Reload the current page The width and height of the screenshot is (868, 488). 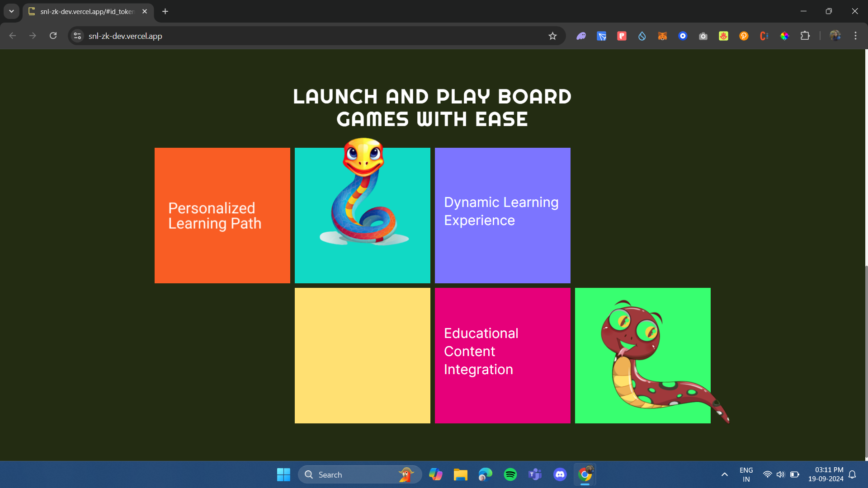pyautogui.click(x=53, y=36)
